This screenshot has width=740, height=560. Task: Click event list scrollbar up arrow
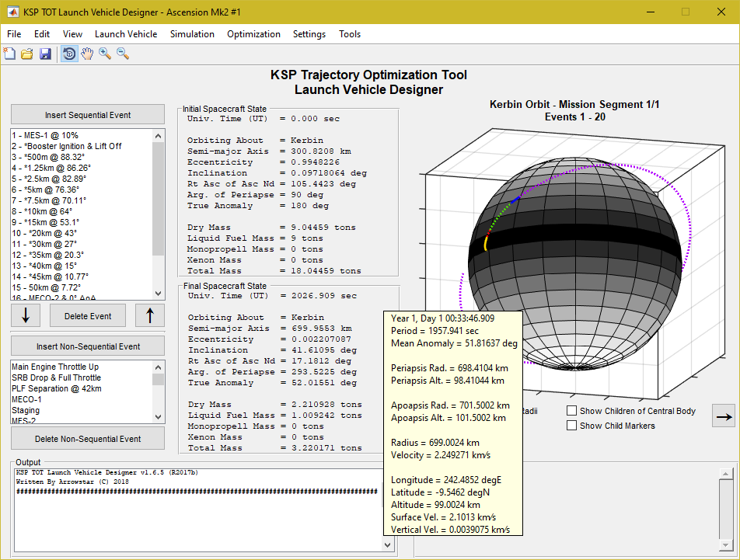(158, 136)
